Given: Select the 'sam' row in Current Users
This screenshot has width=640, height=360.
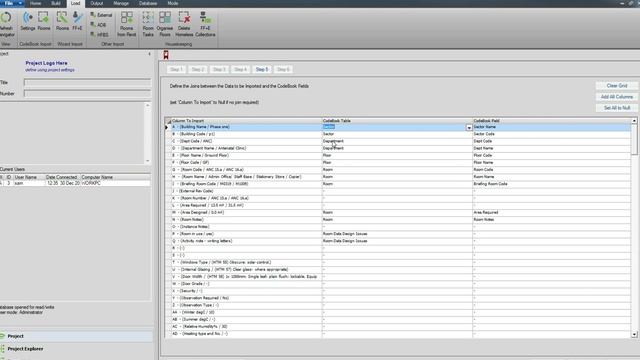Looking at the screenshot, I should coord(76,183).
